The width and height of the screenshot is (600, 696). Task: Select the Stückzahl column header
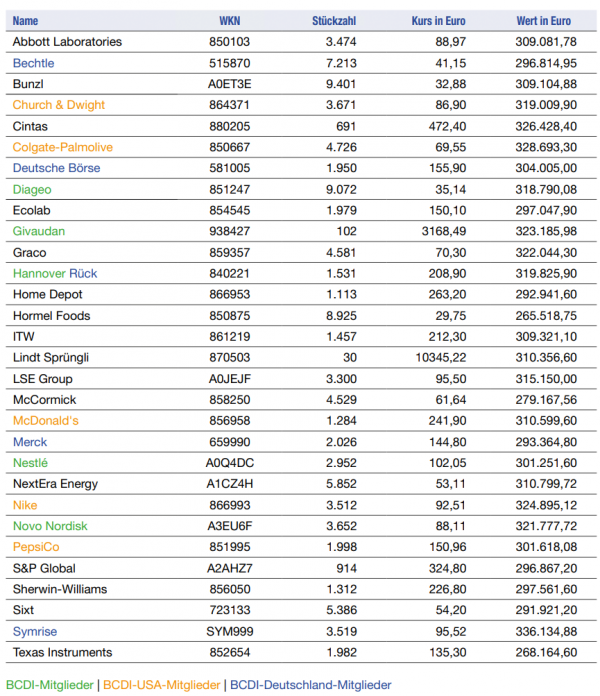point(334,21)
